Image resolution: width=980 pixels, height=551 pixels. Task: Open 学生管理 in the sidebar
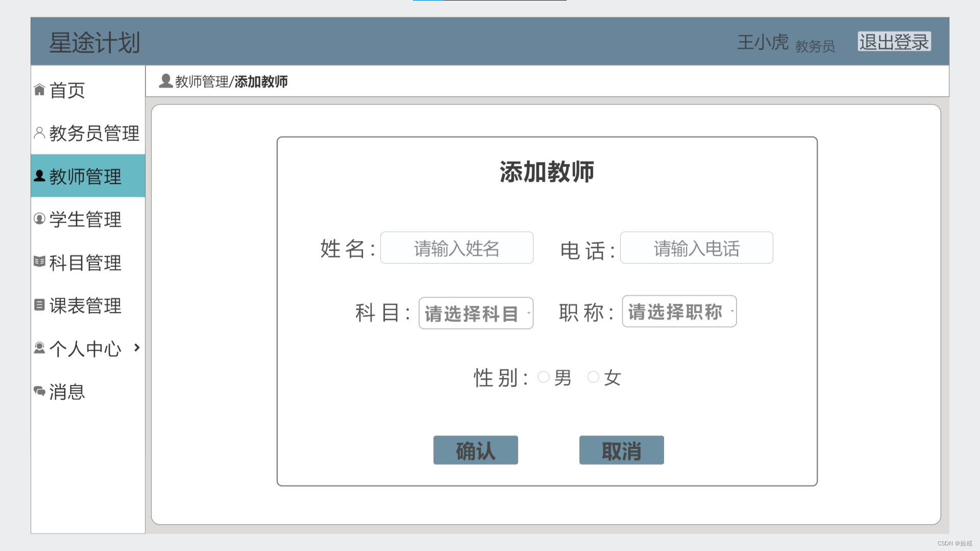coord(85,219)
